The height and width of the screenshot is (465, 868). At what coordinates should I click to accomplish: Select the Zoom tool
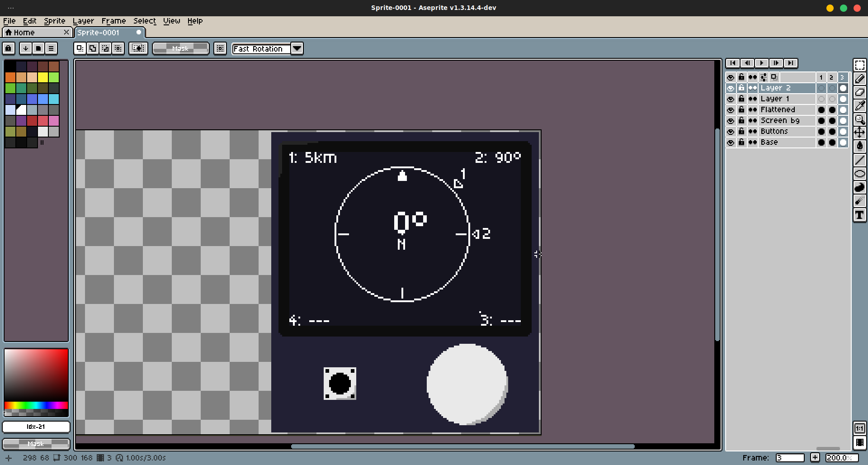coord(859,119)
